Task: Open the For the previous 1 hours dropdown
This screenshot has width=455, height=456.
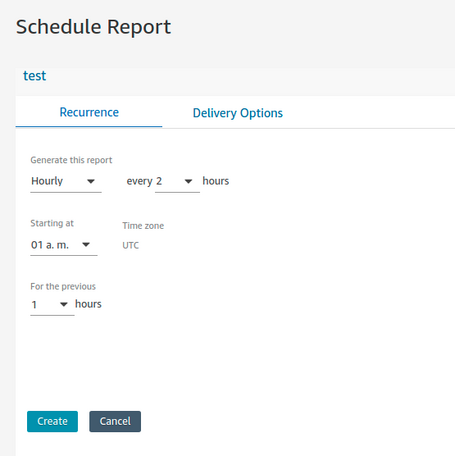Action: [x=52, y=305]
